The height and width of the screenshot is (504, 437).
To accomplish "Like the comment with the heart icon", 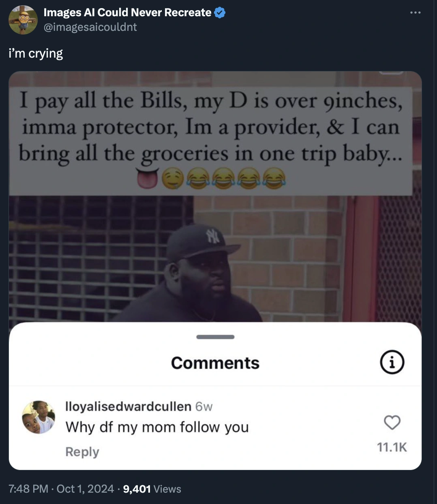I will point(392,422).
